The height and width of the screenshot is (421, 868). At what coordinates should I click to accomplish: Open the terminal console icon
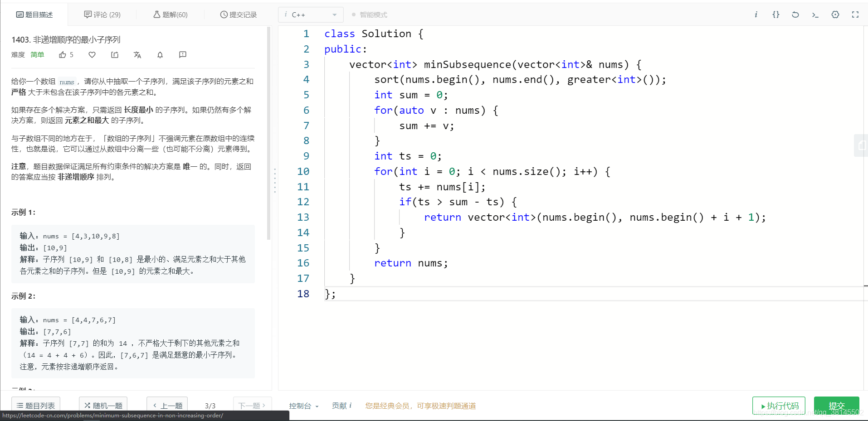(815, 15)
